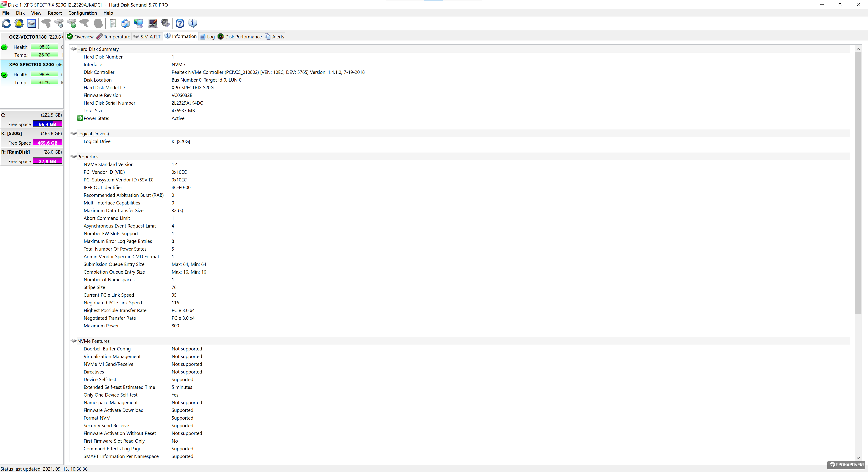Open the View menu

36,13
